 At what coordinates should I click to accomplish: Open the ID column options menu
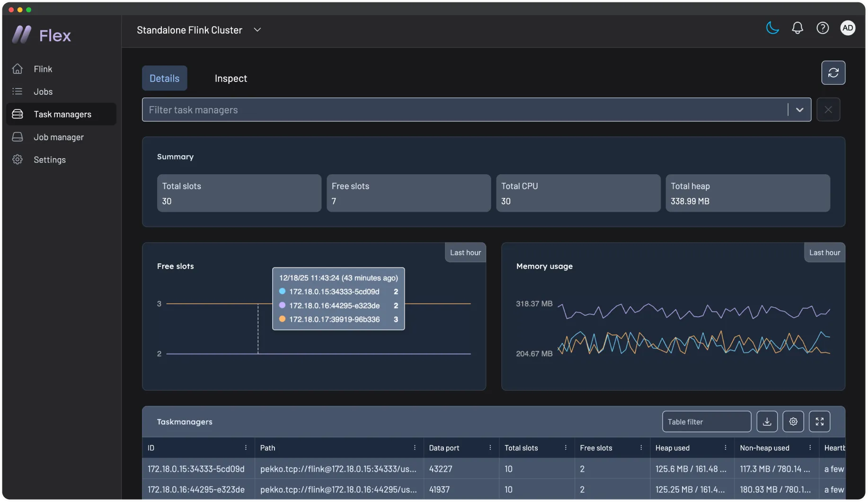click(246, 448)
